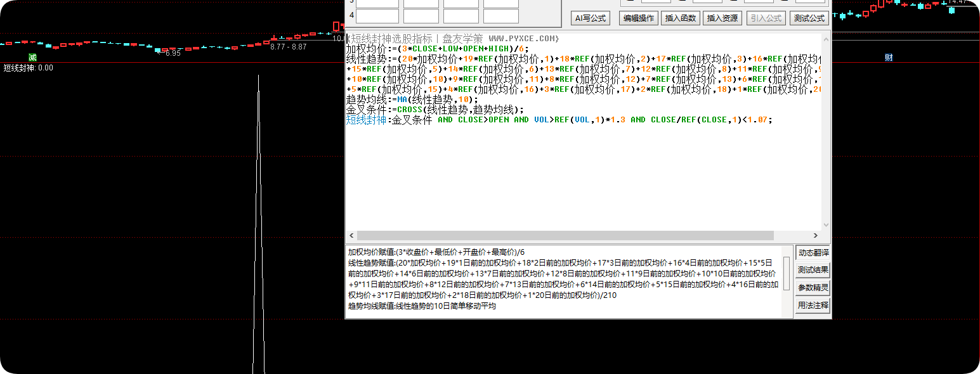This screenshot has height=374, width=980.
Task: Click the 8.77 - 8.87 price label
Action: tap(289, 47)
